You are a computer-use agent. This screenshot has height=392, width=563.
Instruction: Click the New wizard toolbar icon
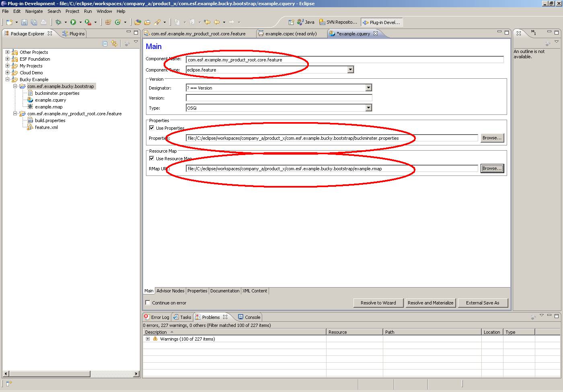click(10, 22)
